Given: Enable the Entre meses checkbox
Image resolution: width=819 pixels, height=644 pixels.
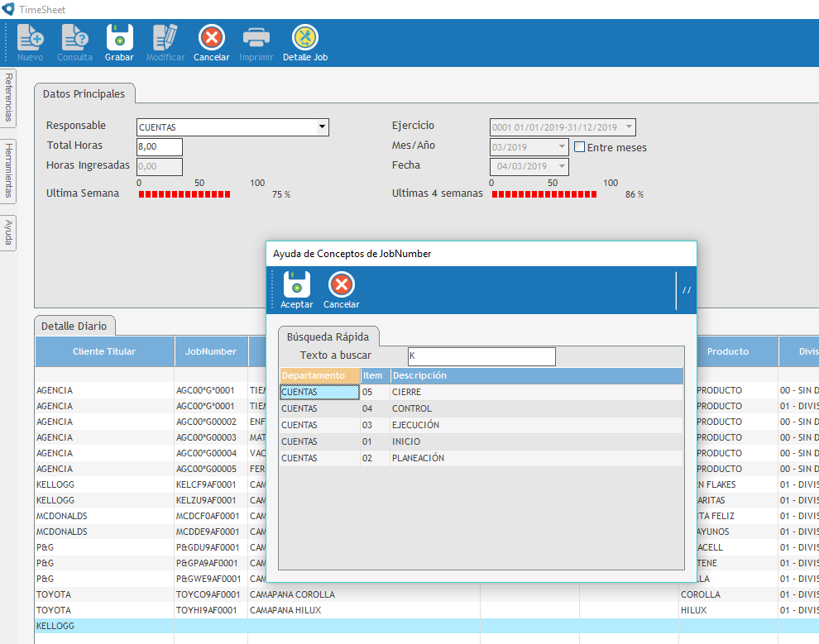Looking at the screenshot, I should pos(580,147).
